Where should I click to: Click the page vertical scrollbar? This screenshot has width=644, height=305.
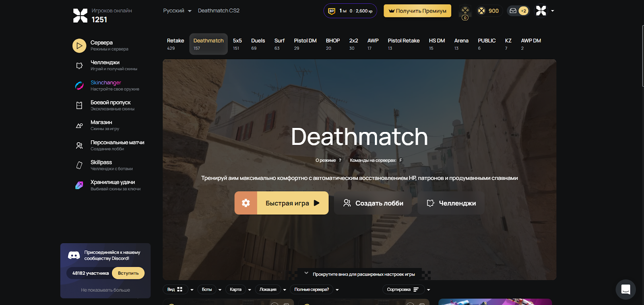point(643,56)
